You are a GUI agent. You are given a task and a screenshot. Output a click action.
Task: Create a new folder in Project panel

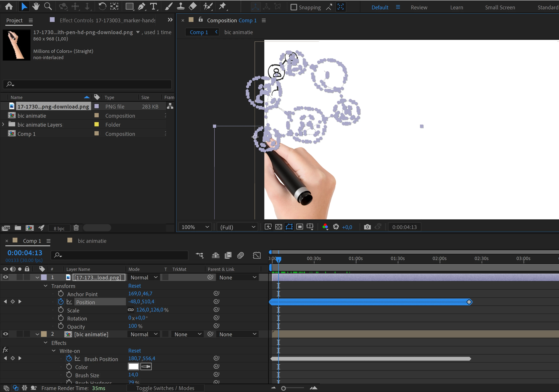[x=18, y=228]
